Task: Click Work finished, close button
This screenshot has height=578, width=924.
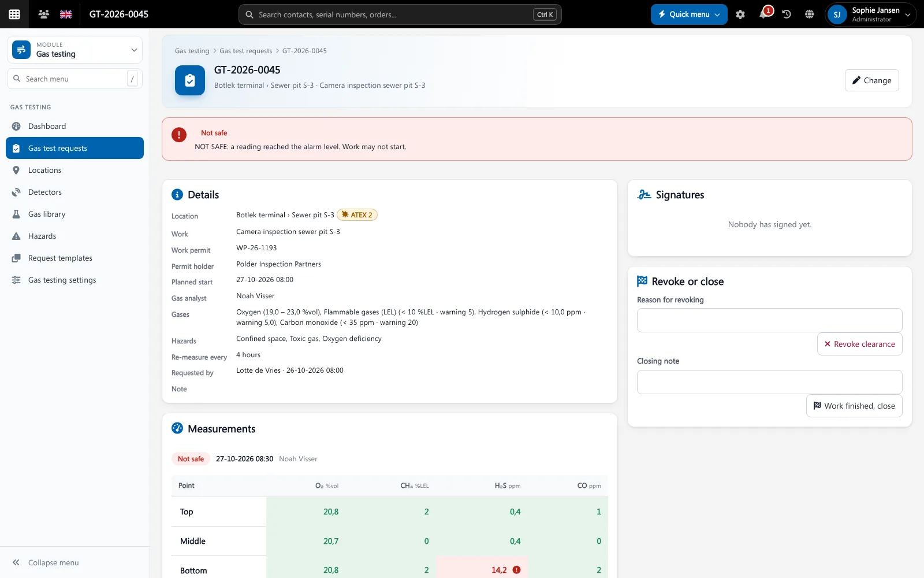Action: coord(854,406)
